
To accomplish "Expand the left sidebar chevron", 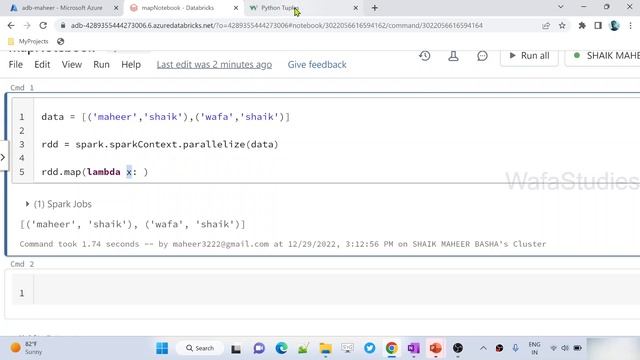I will click(3, 157).
